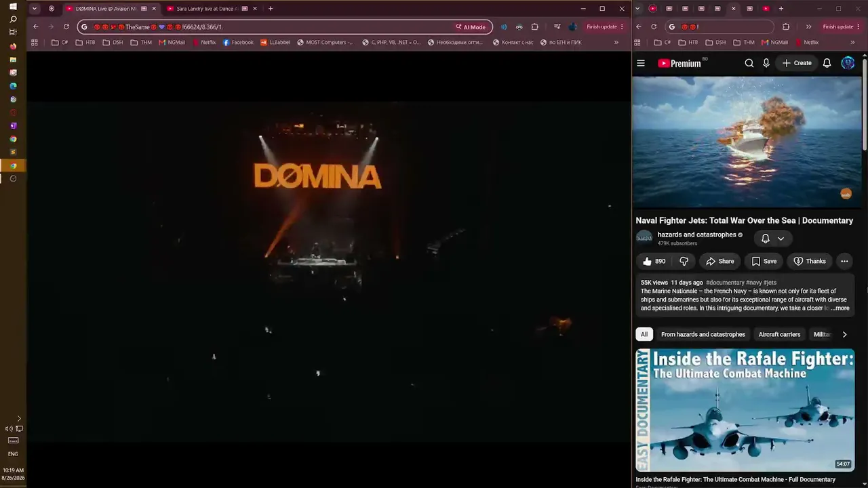868x488 pixels.
Task: Select the Aircraft carriers filter chip
Action: click(x=779, y=334)
